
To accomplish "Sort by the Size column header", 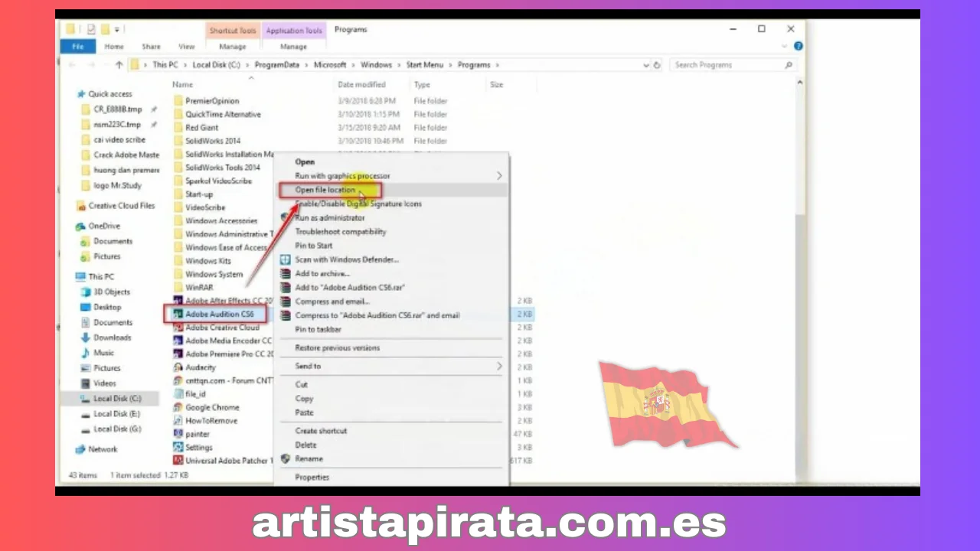I will pos(496,85).
